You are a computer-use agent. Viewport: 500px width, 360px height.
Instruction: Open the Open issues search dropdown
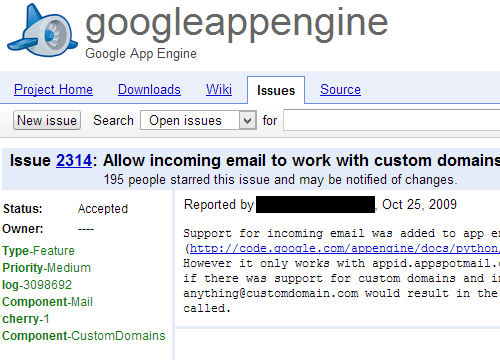198,120
